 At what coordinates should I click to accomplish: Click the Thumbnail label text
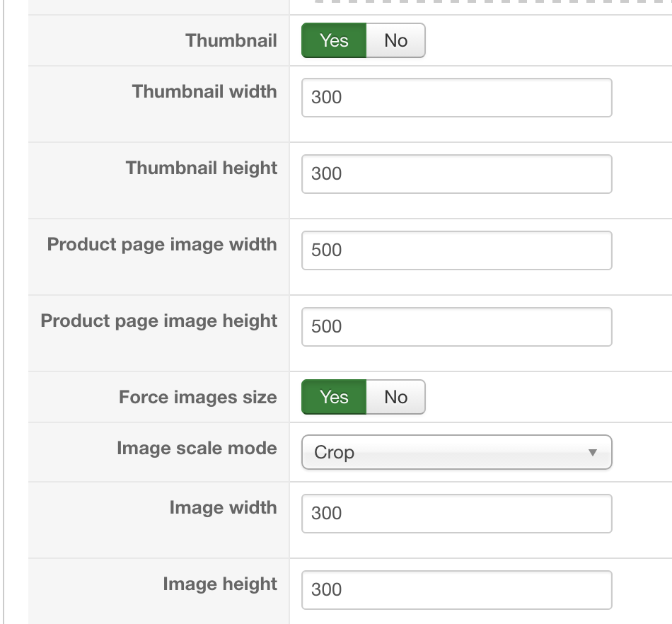(x=231, y=40)
